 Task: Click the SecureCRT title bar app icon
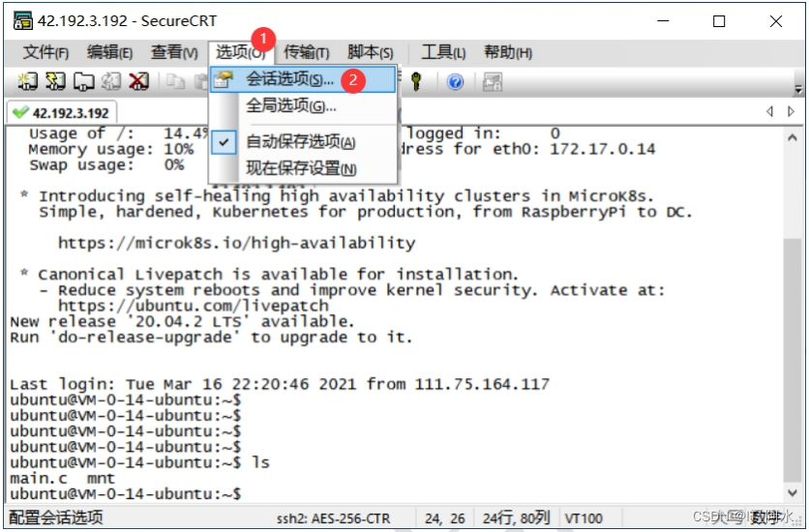tap(22, 21)
